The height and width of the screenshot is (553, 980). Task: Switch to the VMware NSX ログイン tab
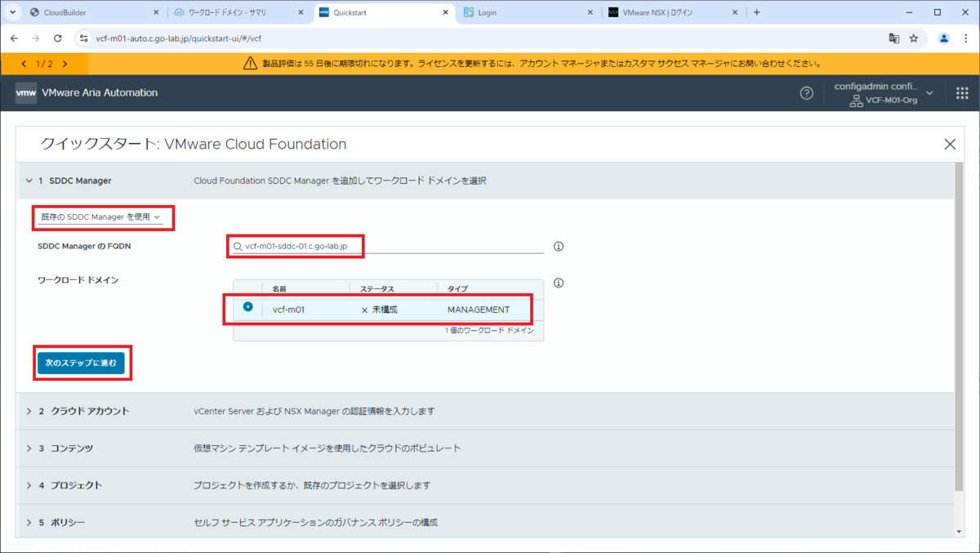tap(673, 13)
